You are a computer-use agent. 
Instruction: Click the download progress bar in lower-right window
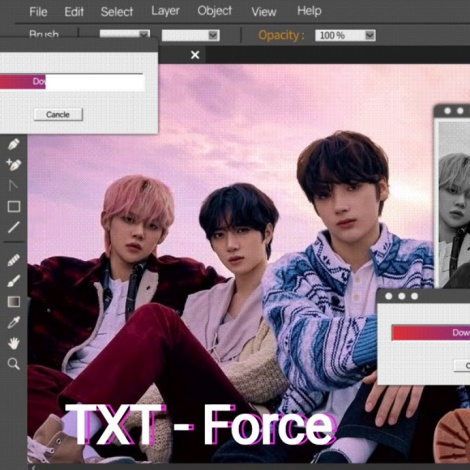tap(431, 333)
